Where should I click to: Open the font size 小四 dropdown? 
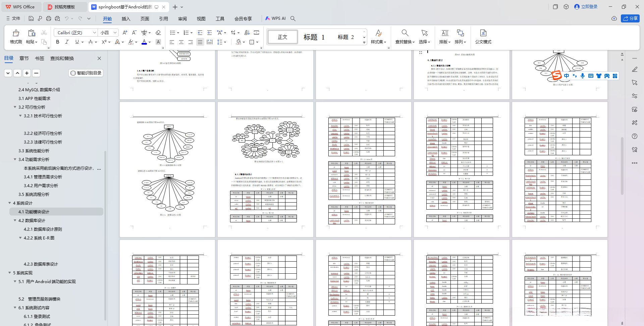click(x=115, y=33)
